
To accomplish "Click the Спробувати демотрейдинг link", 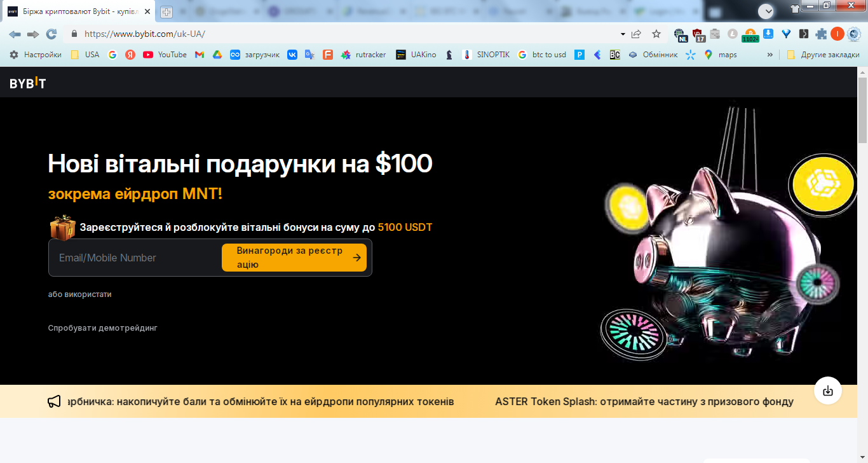I will click(103, 328).
